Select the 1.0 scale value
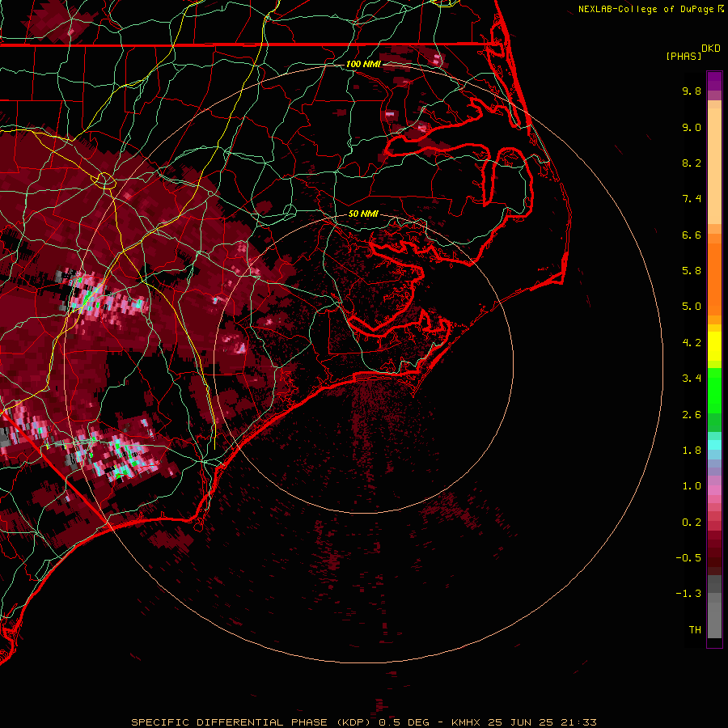The image size is (728, 728). click(x=692, y=486)
